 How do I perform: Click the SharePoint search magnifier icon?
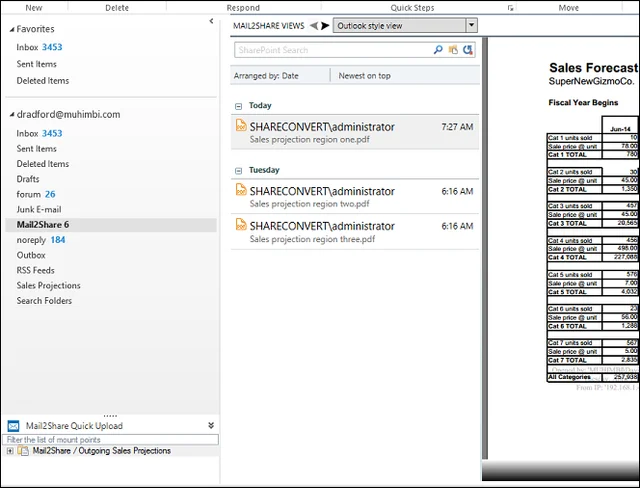(438, 50)
